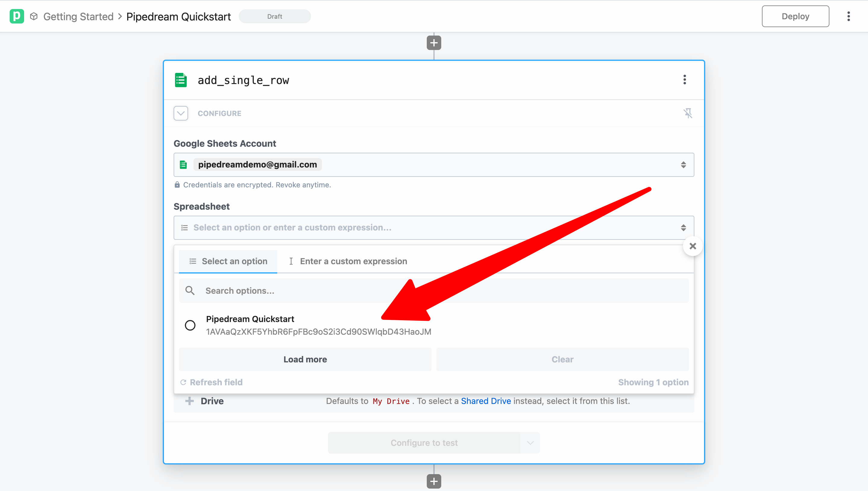Open the Configure to test dropdown arrow
The height and width of the screenshot is (491, 868).
pos(530,443)
